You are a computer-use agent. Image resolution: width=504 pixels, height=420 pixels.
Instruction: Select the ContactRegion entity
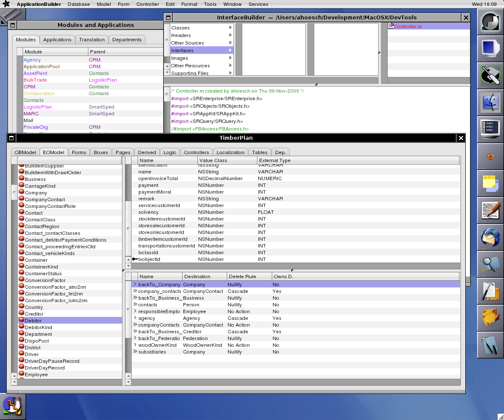(x=70, y=226)
